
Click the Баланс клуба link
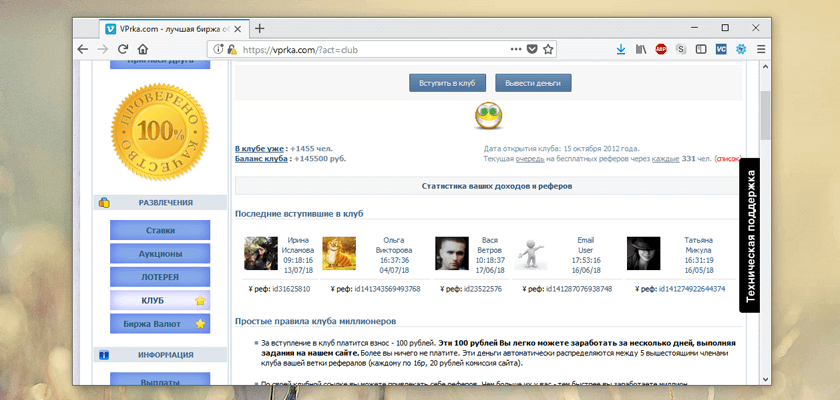261,159
